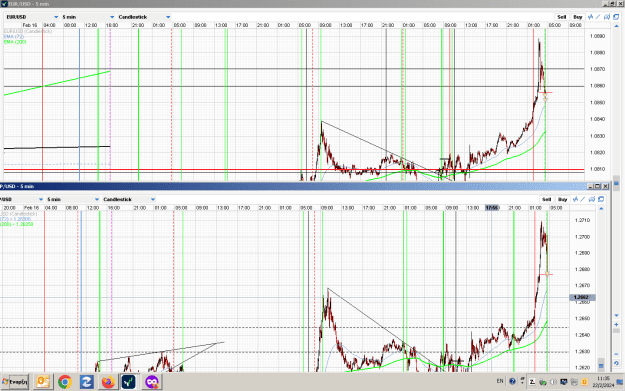Click the orange tray icon near clock
This screenshot has width=625, height=391.
coord(585,382)
